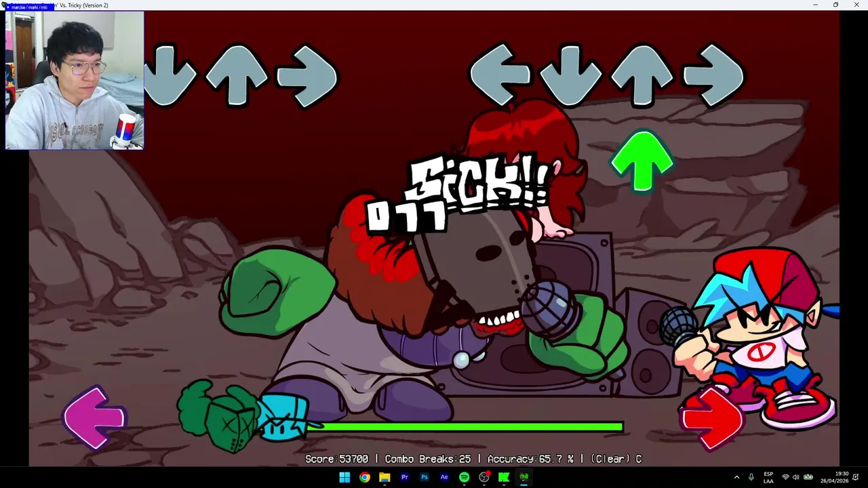Click the player's gray down arrow receptor
Screen dimensions: 868x488
(x=571, y=75)
